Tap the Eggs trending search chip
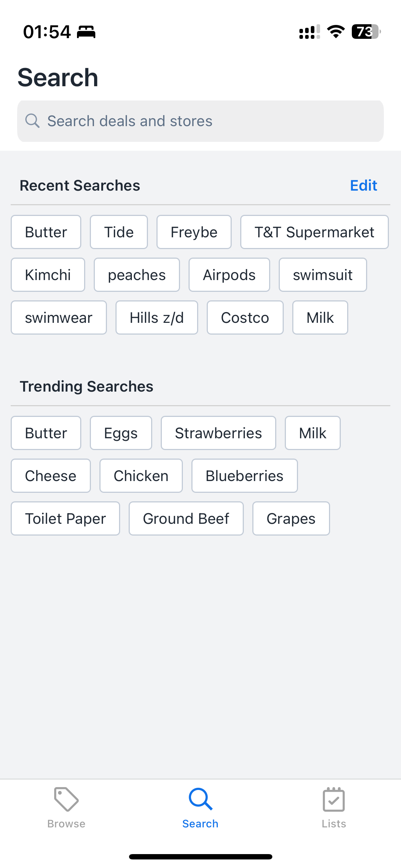The width and height of the screenshot is (401, 868). pyautogui.click(x=121, y=433)
